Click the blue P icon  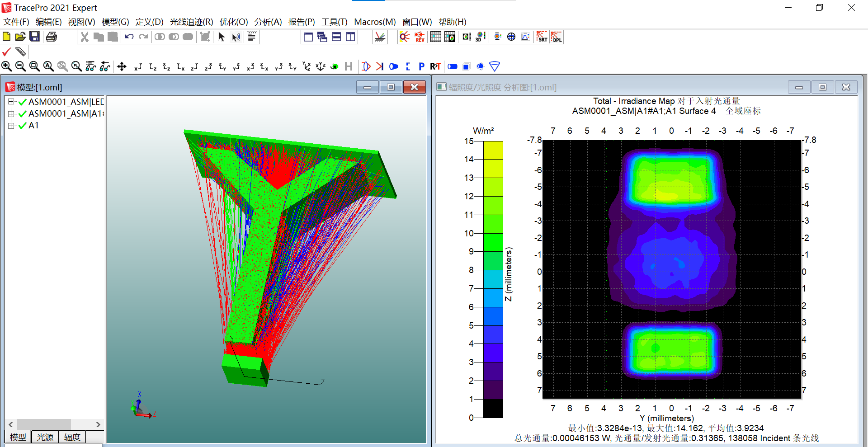point(421,66)
